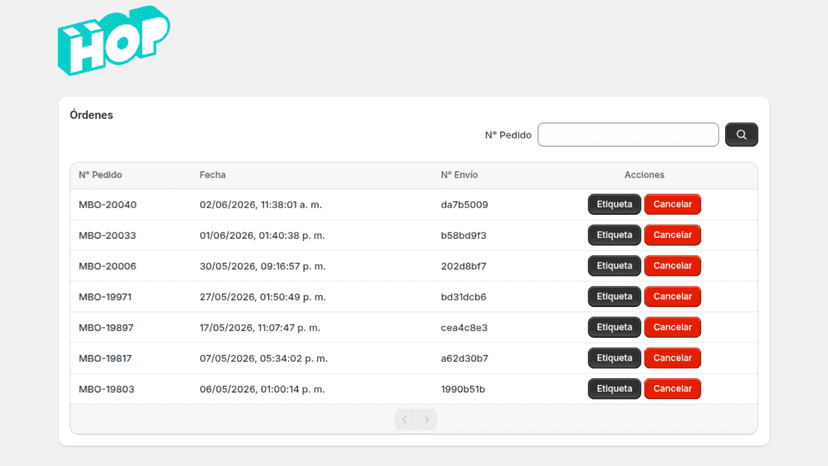Cancel order MBO-20006
This screenshot has width=828, height=466.
[672, 266]
